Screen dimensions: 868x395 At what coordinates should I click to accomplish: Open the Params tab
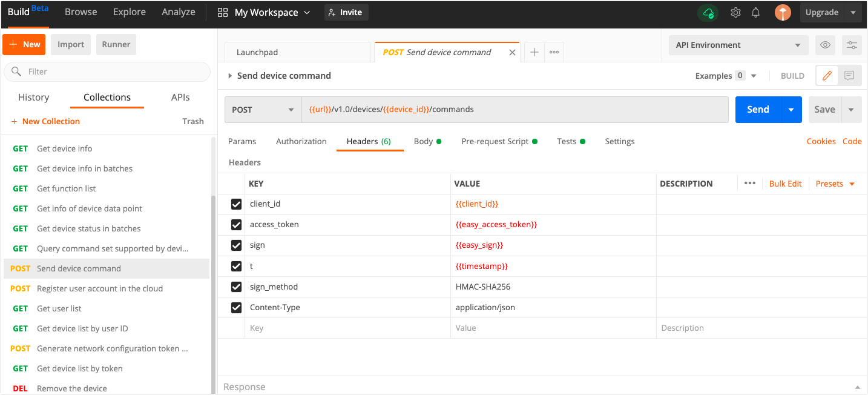pyautogui.click(x=242, y=141)
